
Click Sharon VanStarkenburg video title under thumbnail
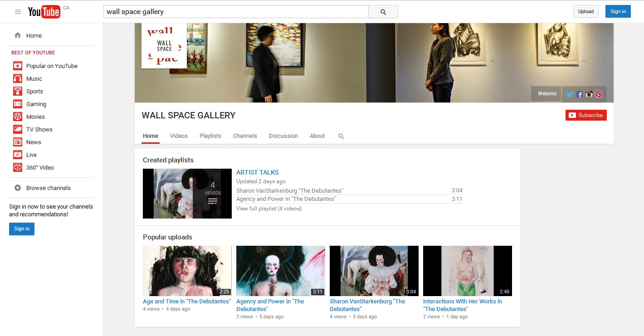(x=367, y=305)
